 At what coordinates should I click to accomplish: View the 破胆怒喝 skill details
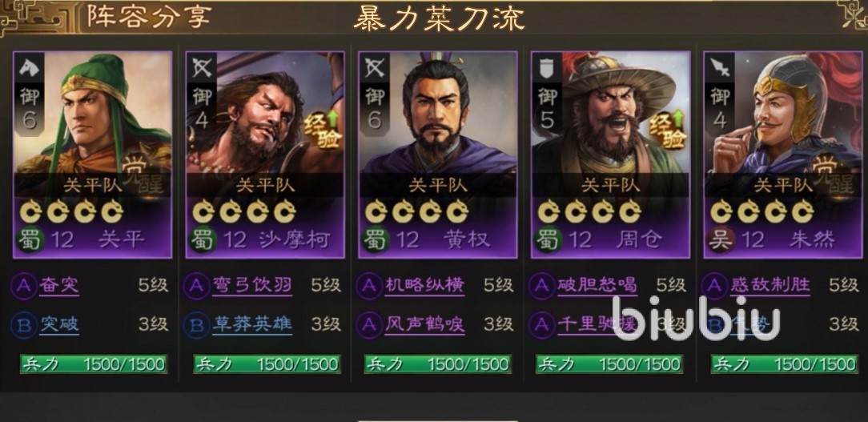point(597,286)
